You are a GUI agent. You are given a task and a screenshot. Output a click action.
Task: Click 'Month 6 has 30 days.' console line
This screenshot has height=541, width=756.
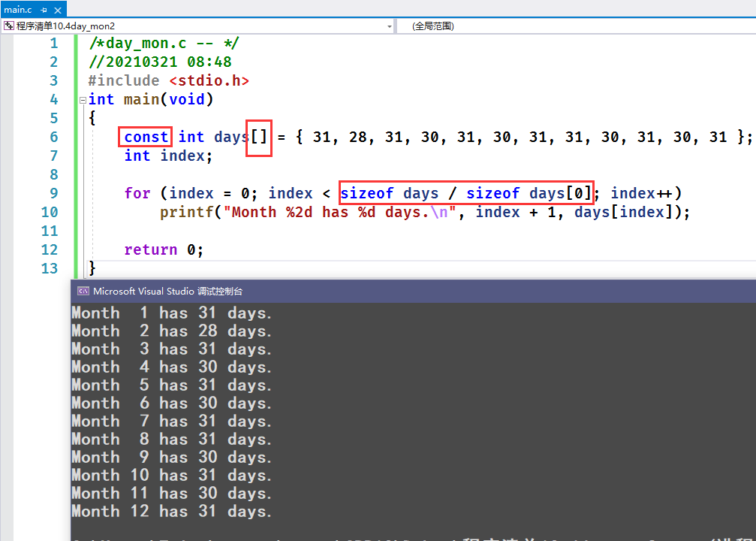(x=172, y=403)
